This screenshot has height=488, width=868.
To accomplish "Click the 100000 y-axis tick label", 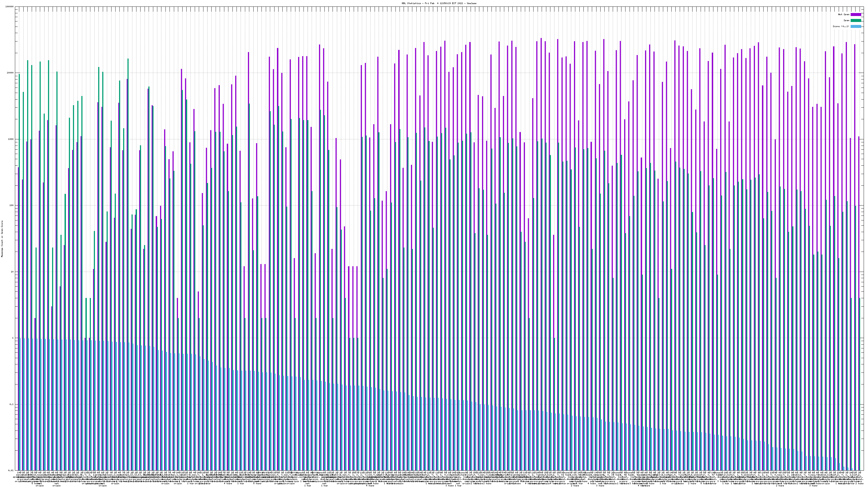I will pyautogui.click(x=10, y=7).
